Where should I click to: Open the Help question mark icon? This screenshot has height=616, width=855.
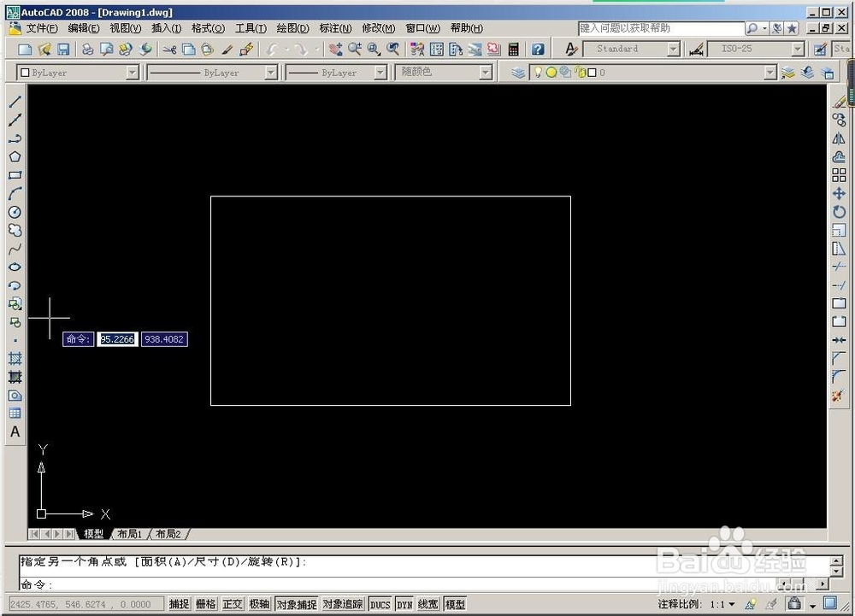pyautogui.click(x=538, y=50)
